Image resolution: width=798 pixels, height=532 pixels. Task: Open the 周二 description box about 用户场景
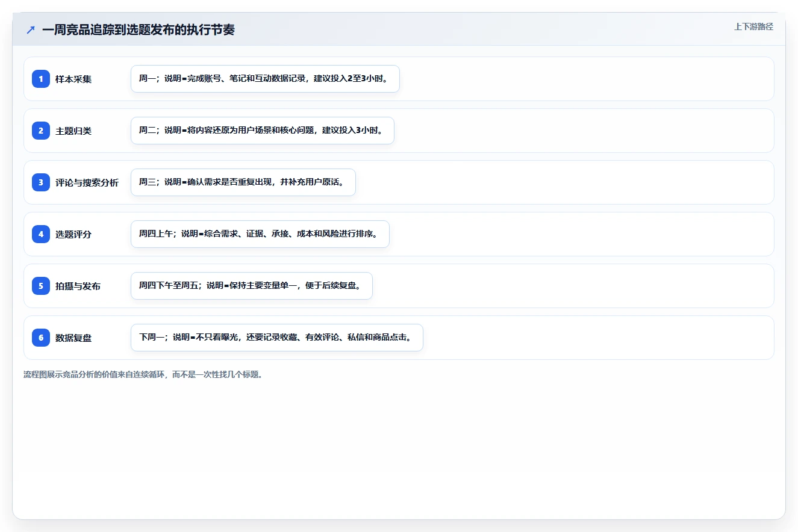coord(263,131)
